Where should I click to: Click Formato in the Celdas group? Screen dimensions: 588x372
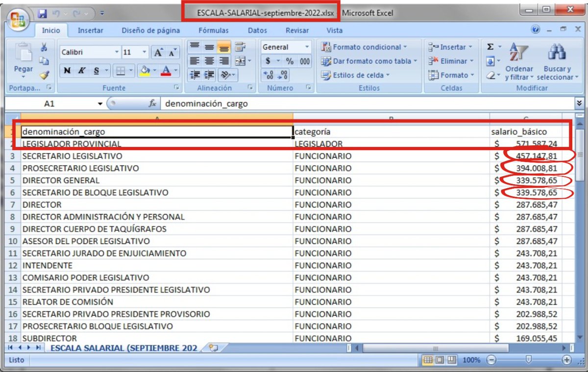point(451,75)
